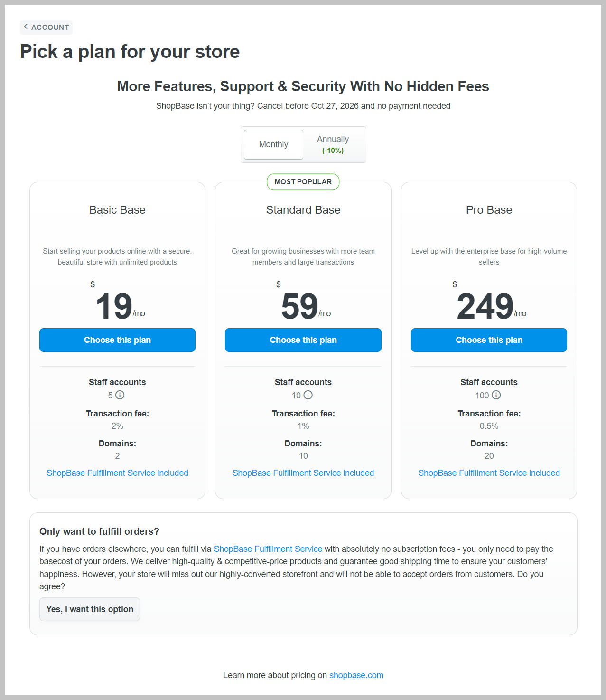This screenshot has height=700, width=606.
Task: Visit shopbase.com pricing link
Action: 356,675
